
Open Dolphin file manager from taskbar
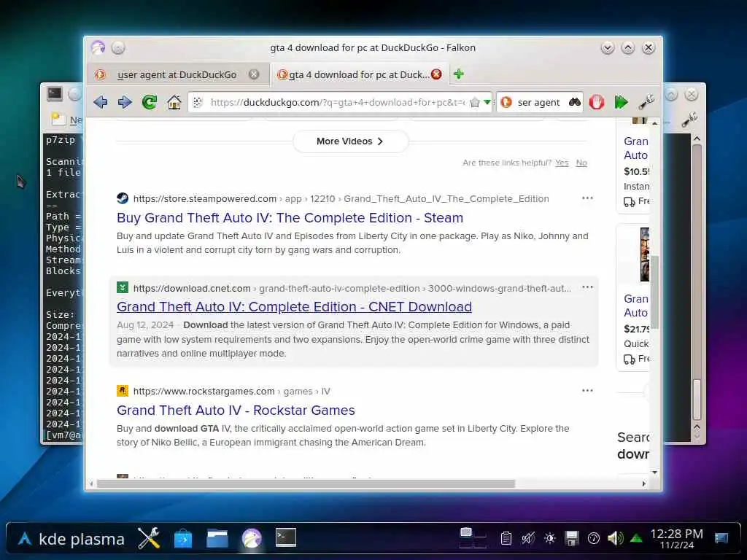coord(217,539)
